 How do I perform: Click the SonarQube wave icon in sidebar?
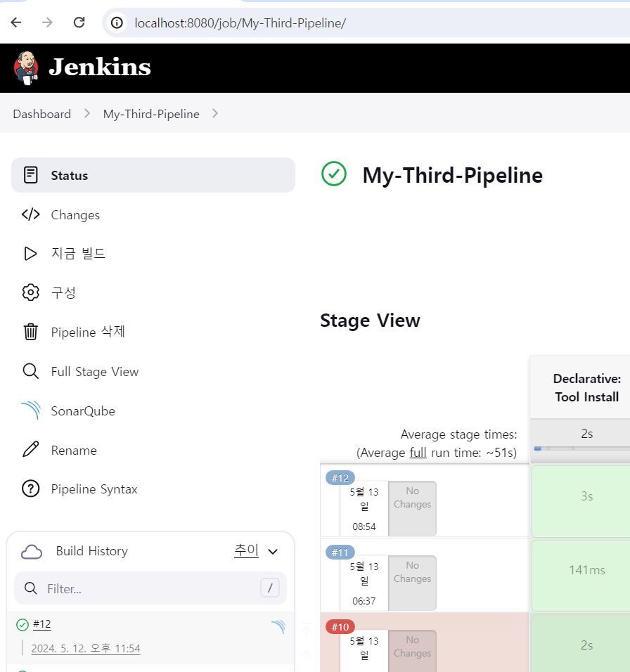[31, 410]
